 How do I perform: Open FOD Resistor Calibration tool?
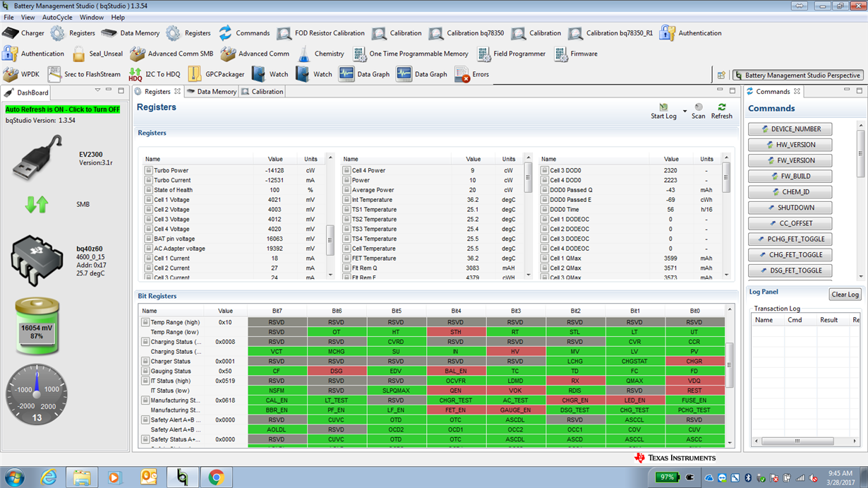(320, 33)
